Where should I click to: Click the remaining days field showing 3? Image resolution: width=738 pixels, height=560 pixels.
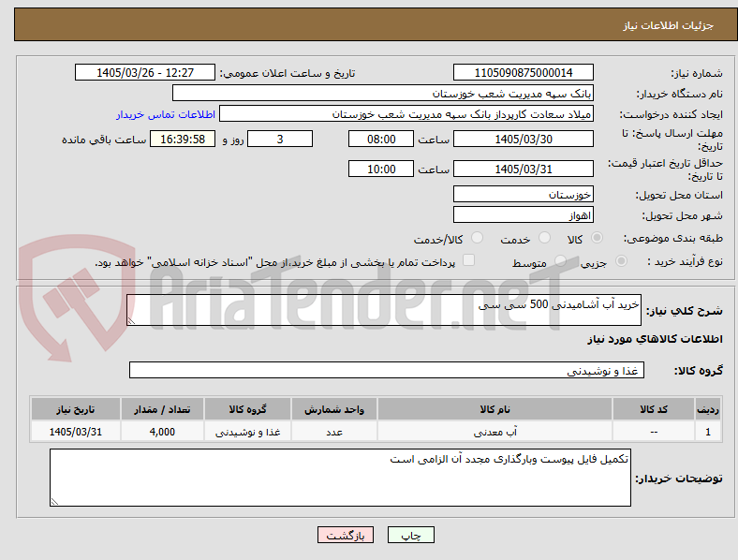coord(280,140)
